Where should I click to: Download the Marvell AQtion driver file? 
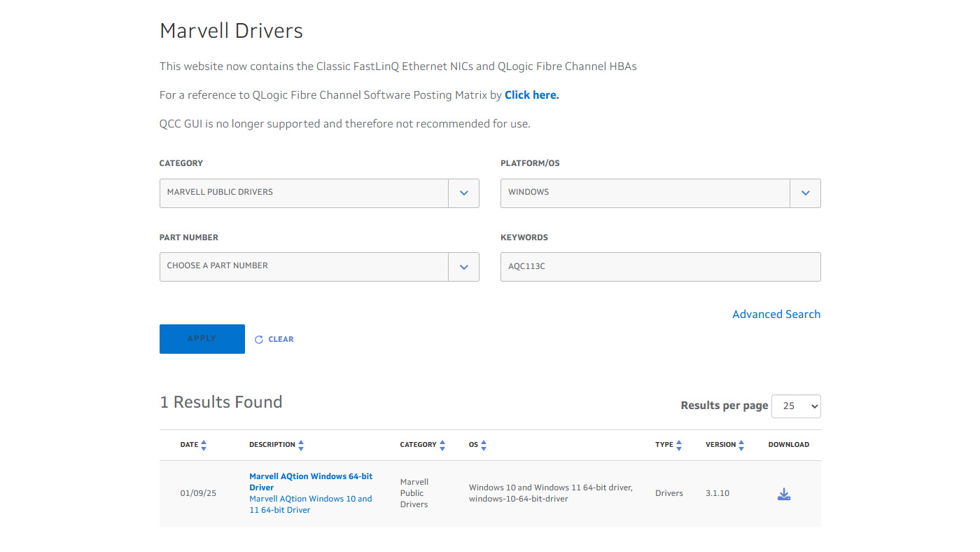(x=783, y=493)
